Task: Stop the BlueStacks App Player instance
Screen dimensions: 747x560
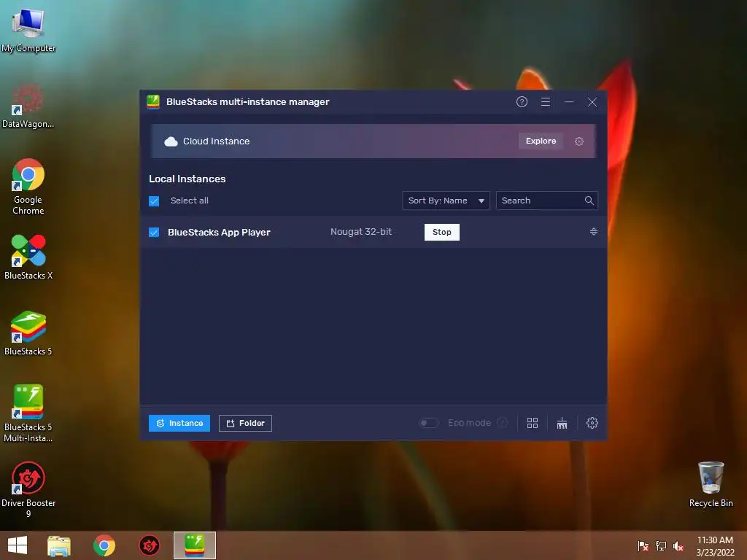Action: [x=441, y=232]
